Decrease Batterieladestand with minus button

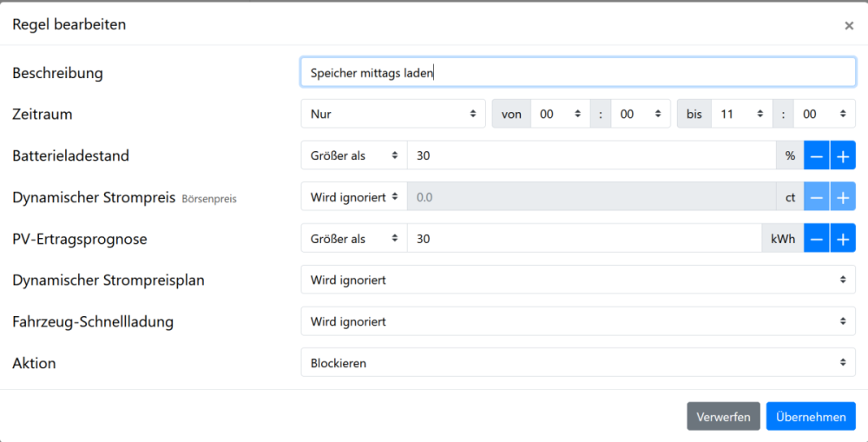pos(816,155)
